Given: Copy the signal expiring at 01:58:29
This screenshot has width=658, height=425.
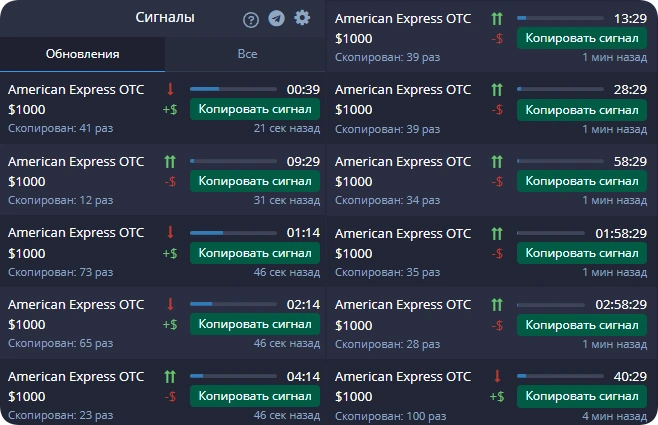Looking at the screenshot, I should coord(582,253).
